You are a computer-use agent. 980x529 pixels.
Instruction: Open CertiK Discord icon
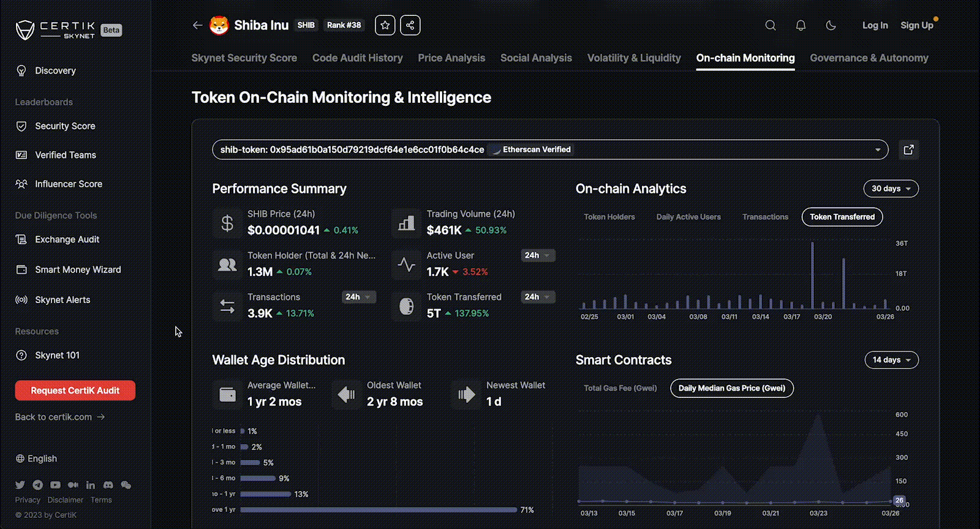(x=108, y=485)
